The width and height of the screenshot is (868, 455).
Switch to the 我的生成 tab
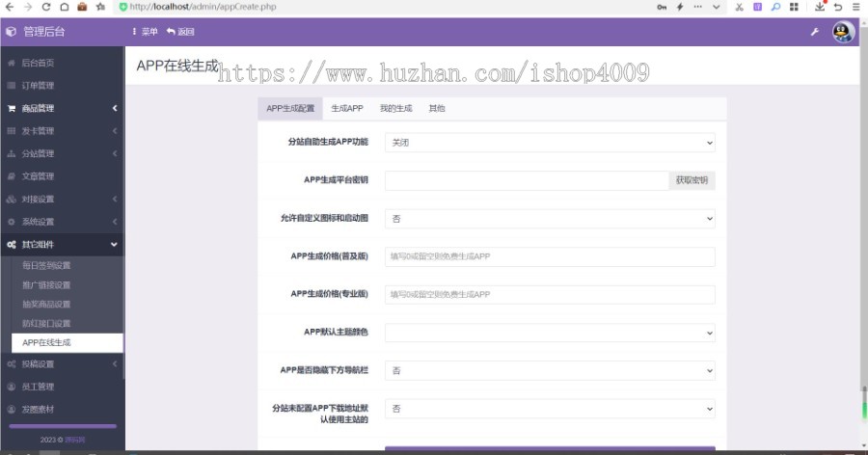(x=395, y=109)
